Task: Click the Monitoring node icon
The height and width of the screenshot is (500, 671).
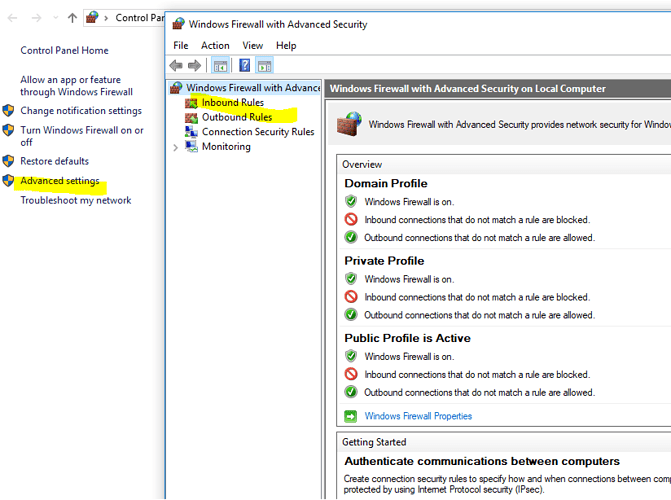Action: click(191, 146)
